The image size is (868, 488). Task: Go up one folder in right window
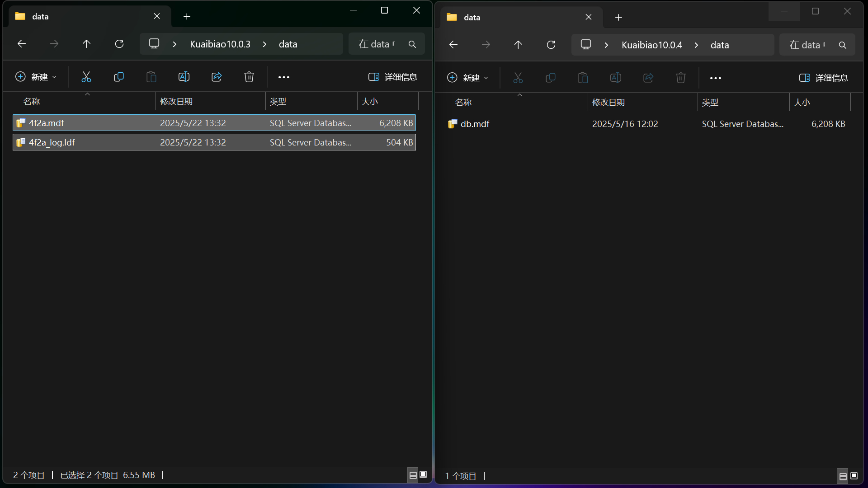click(518, 45)
